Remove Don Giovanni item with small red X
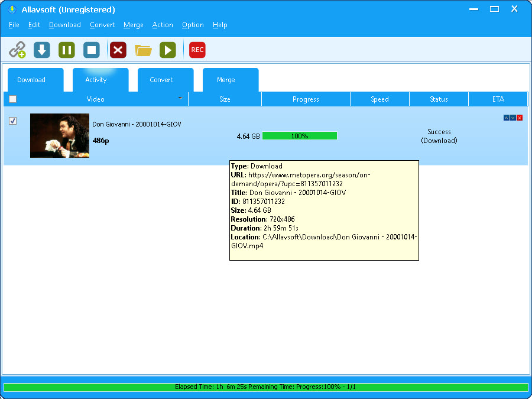This screenshot has height=399, width=532. (x=520, y=118)
